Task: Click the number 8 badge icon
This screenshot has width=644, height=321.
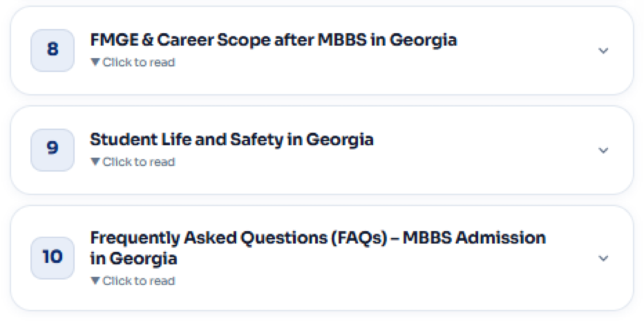Action: click(53, 50)
